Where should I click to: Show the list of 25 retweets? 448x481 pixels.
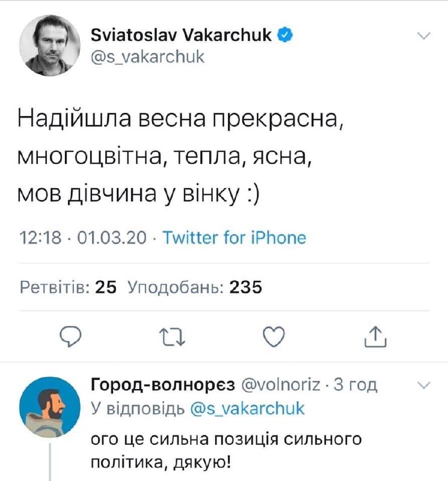(68, 287)
